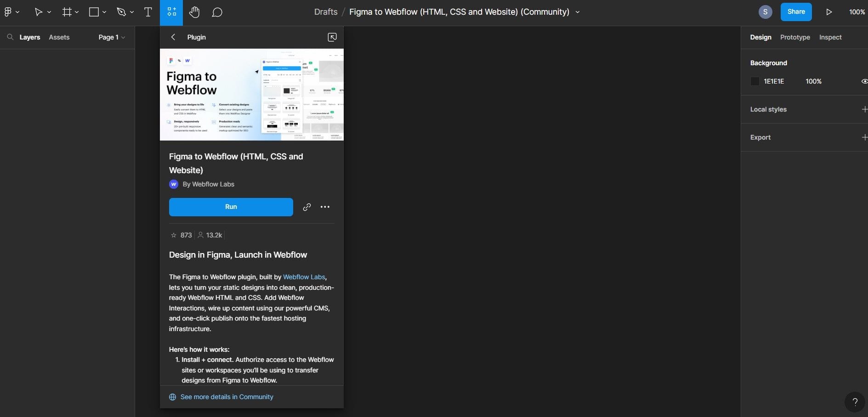This screenshot has height=417, width=868.
Task: Expand the file name chevron menu
Action: tap(578, 12)
